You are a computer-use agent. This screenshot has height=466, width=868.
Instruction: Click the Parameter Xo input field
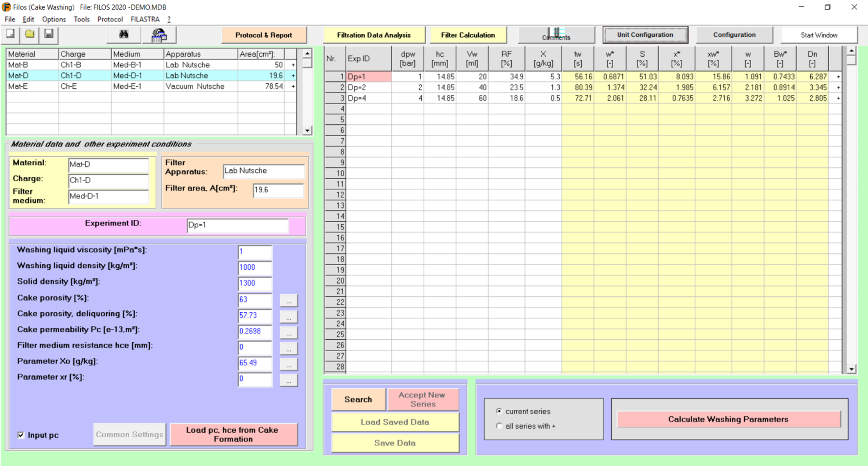(254, 363)
